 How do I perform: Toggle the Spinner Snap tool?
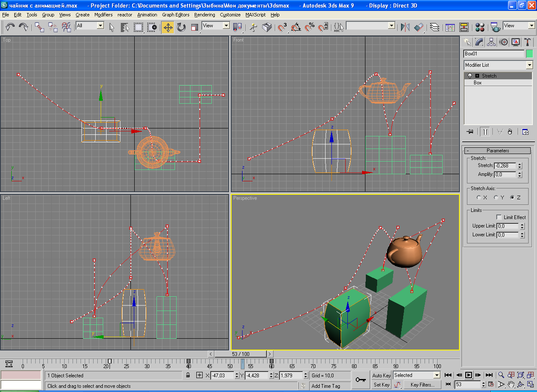point(323,27)
